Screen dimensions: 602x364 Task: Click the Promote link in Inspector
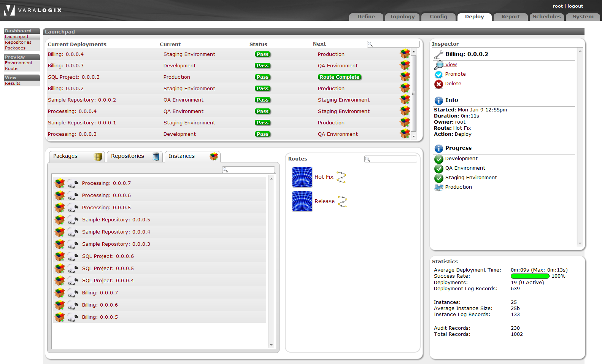point(456,74)
